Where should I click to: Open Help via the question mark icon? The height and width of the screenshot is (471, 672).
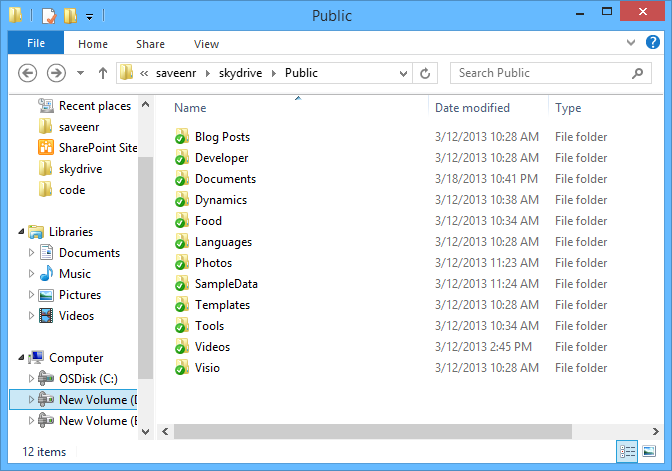click(x=650, y=43)
